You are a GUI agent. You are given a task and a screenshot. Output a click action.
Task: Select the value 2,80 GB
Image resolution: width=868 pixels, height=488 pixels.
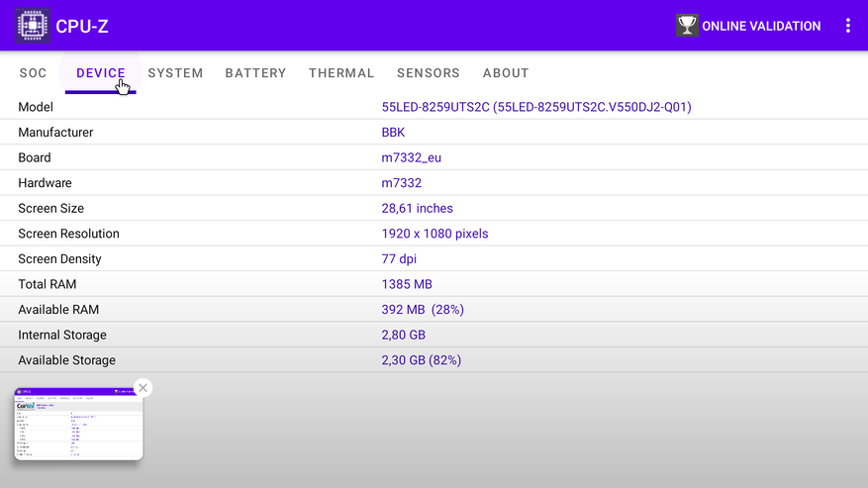coord(403,336)
